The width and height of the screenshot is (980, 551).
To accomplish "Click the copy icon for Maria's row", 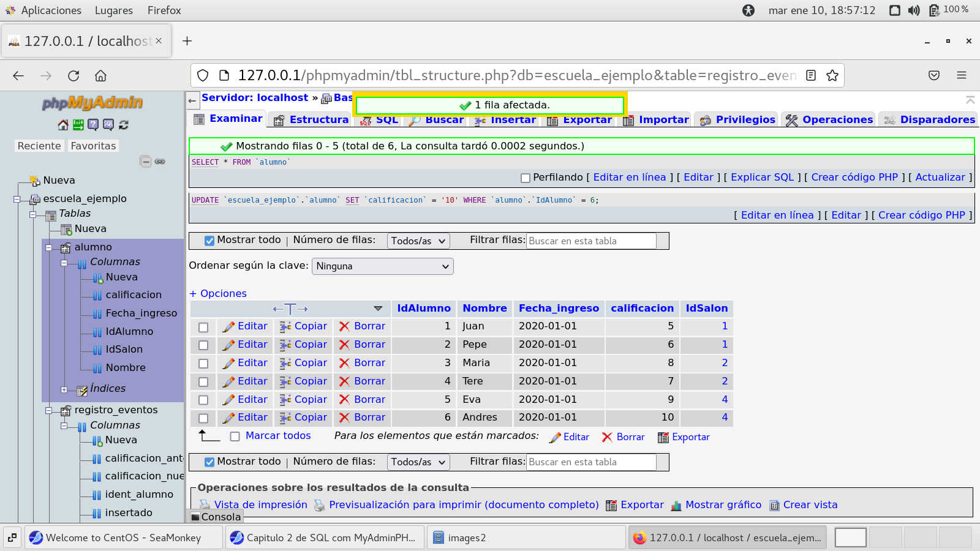I will pos(285,364).
